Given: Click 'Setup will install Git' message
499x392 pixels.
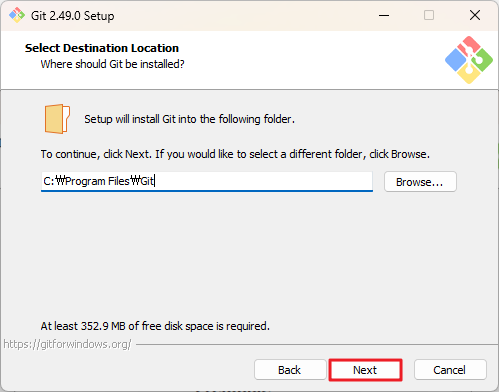Looking at the screenshot, I should (189, 119).
